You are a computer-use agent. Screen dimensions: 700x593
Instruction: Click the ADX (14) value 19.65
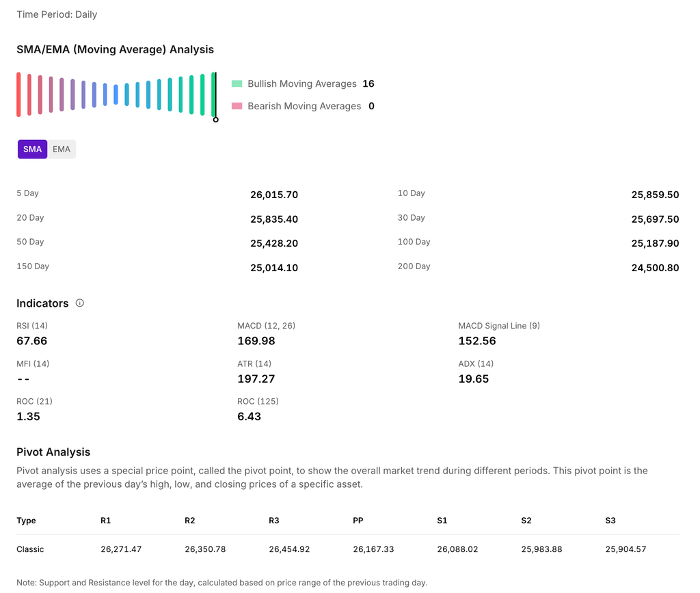coord(474,378)
